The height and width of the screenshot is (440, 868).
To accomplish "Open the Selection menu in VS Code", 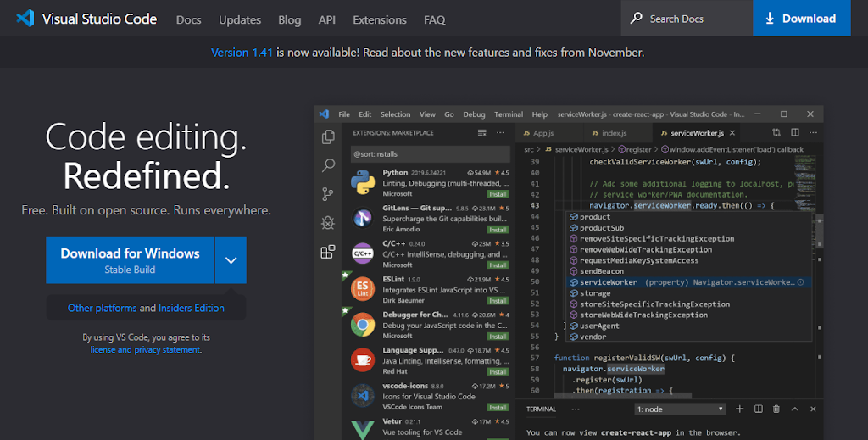I will pos(395,114).
